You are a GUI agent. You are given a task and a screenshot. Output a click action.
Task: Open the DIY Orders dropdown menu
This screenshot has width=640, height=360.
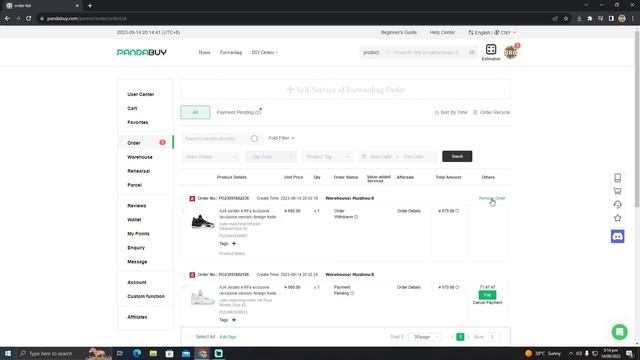click(x=264, y=52)
